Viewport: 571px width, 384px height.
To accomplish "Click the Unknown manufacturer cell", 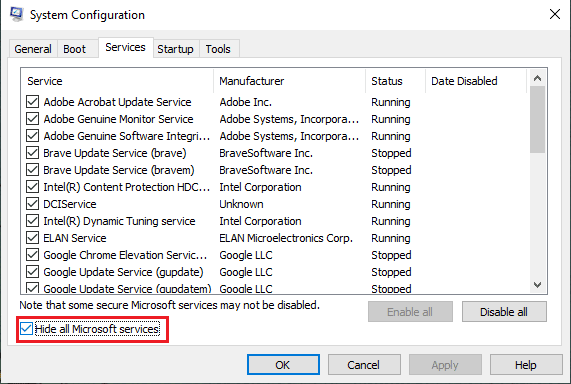I will tap(241, 204).
